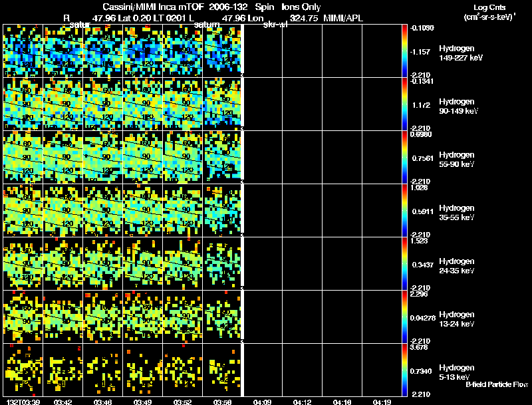Click the Hydrogen 90-149 keV color bar
The image size is (532, 405).
point(405,103)
